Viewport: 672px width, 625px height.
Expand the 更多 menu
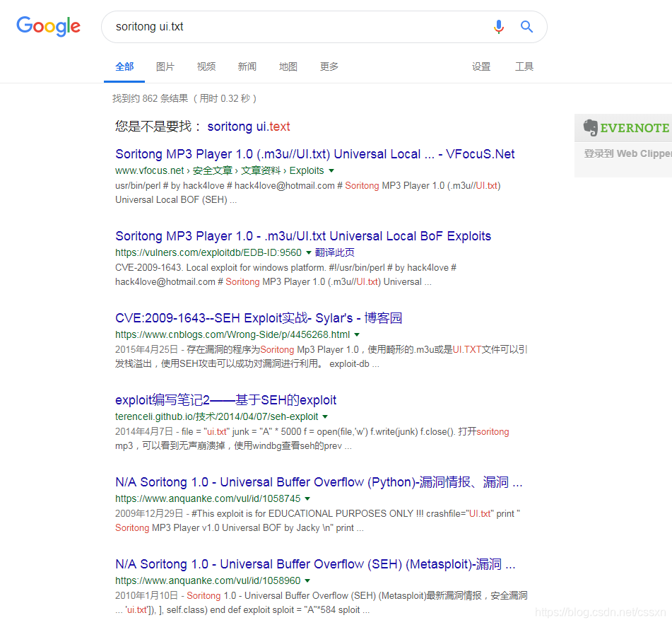click(329, 66)
